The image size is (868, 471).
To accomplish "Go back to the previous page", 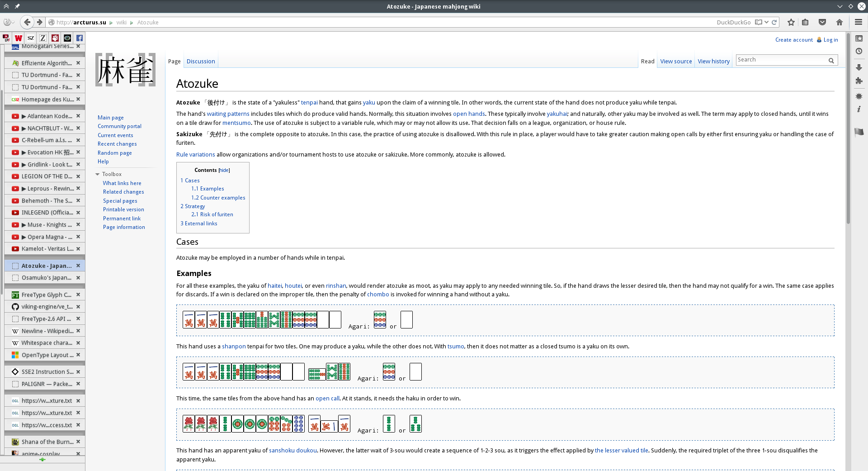I will 27,22.
